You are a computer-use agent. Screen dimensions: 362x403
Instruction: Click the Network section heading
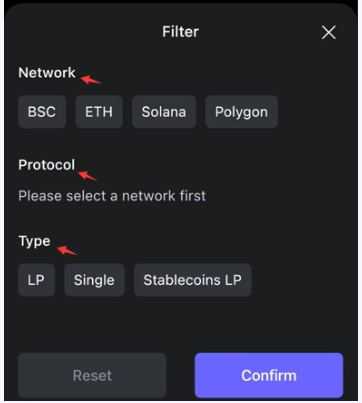pos(47,73)
